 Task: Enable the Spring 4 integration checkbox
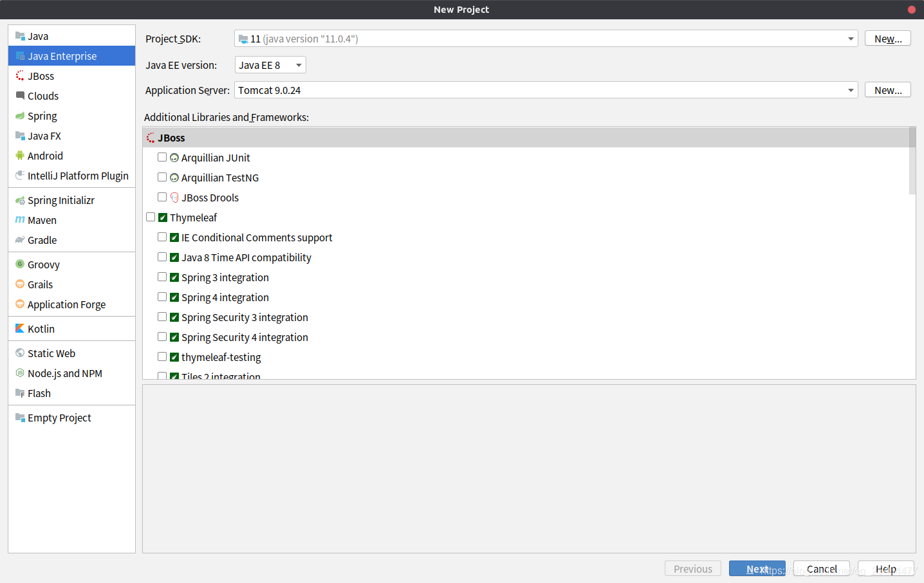162,297
